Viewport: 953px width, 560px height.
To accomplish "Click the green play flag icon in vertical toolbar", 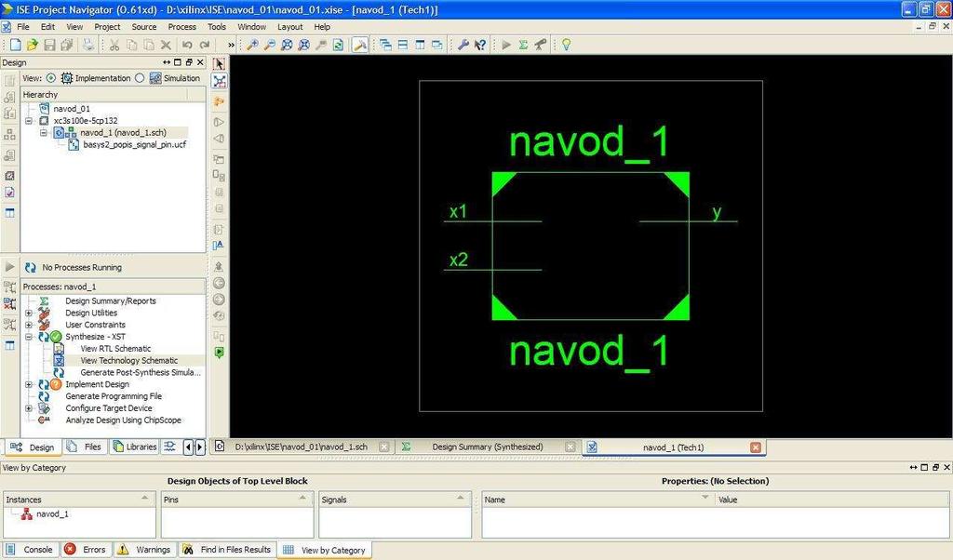I will [x=219, y=353].
